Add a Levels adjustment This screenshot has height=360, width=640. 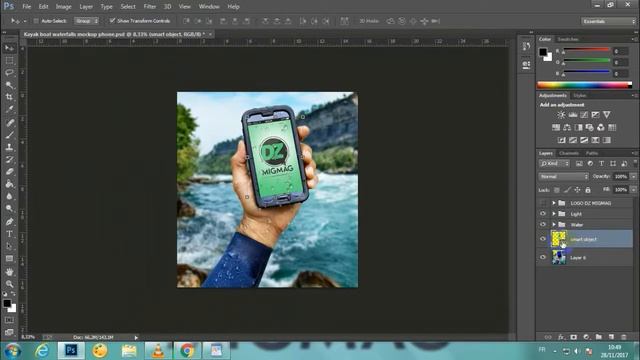[573, 115]
